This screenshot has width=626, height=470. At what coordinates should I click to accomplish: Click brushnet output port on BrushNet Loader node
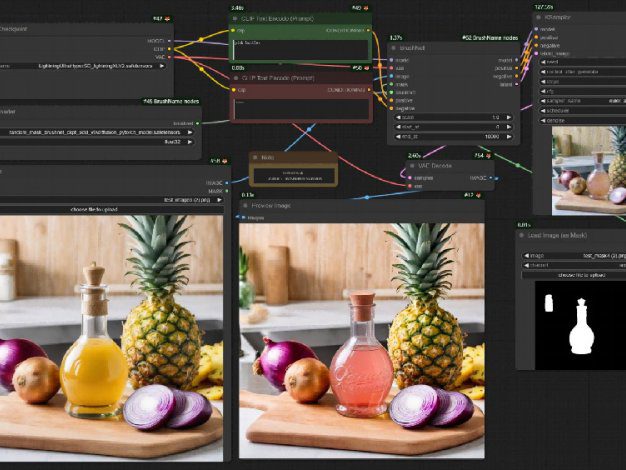[x=197, y=123]
